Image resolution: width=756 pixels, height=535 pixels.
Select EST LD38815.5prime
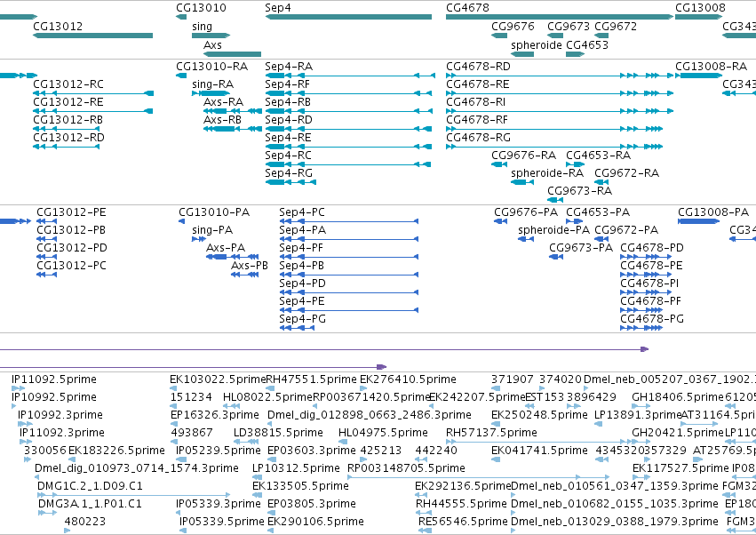coord(278,433)
